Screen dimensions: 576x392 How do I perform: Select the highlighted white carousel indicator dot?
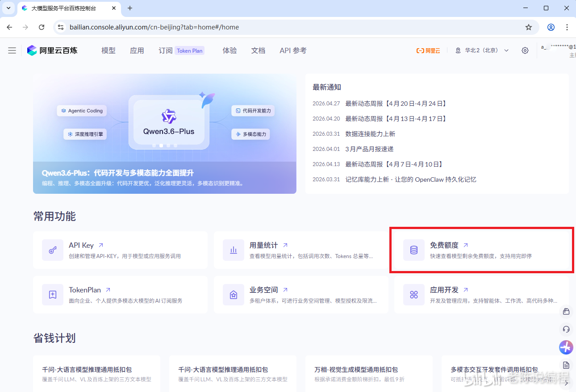point(161,145)
